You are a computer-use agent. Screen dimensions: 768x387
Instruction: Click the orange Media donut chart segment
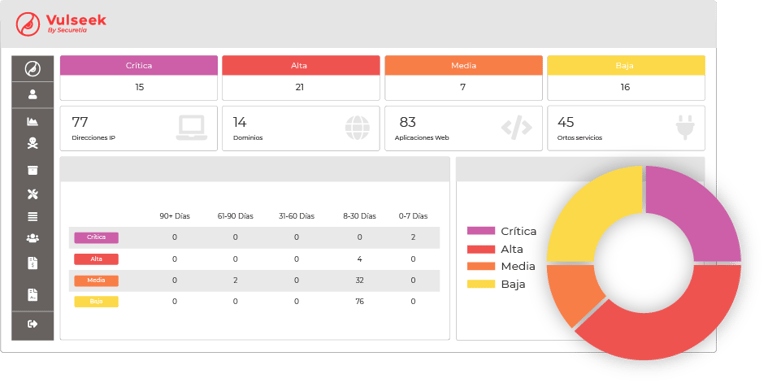pos(574,290)
